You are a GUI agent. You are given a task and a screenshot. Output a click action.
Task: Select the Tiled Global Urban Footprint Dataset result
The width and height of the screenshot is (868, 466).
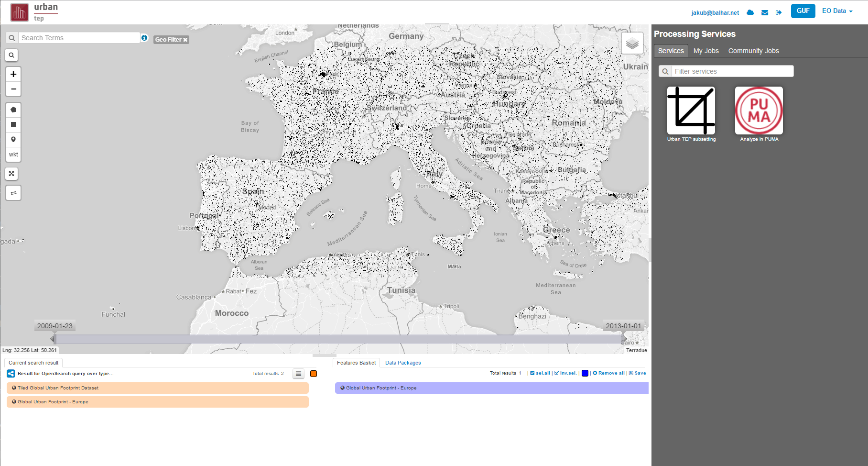tap(158, 388)
